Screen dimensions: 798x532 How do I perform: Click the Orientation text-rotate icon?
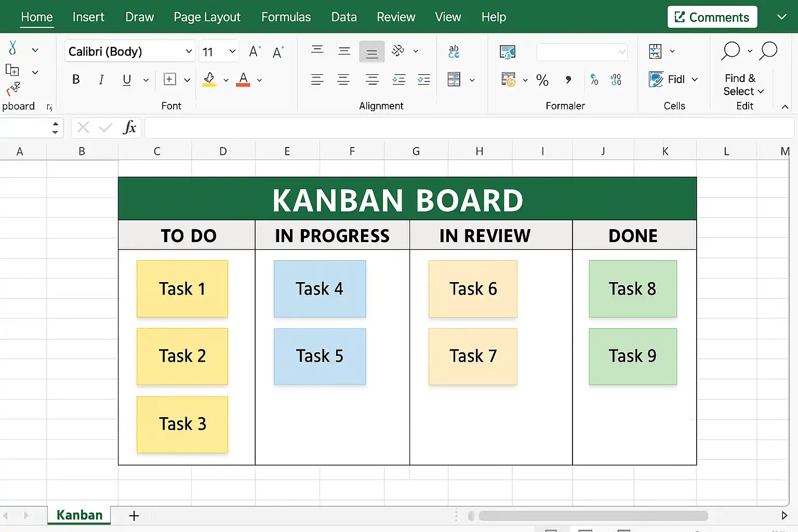(x=398, y=50)
